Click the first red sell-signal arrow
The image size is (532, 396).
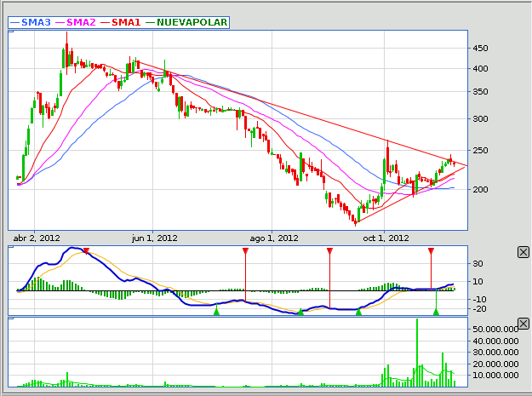pyautogui.click(x=86, y=251)
